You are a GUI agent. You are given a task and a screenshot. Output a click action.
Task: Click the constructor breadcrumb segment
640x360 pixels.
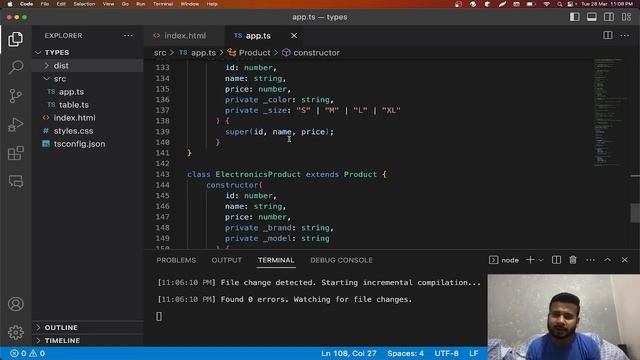pyautogui.click(x=311, y=53)
